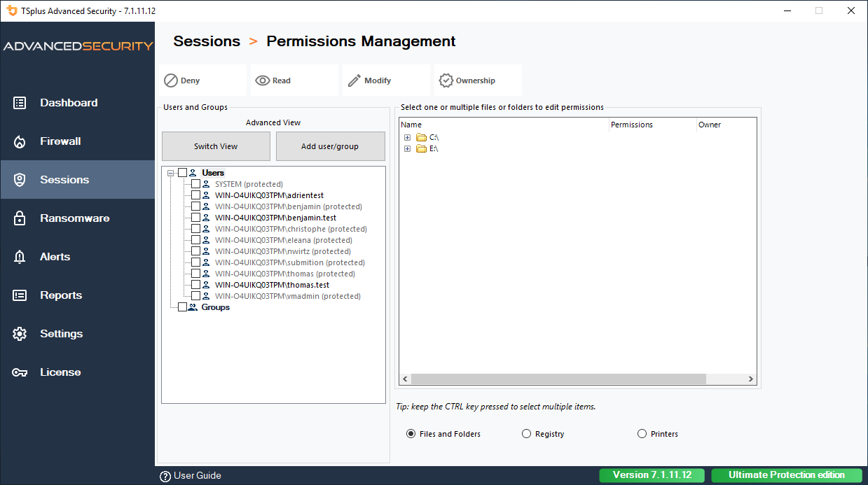Select the Registry radio button
This screenshot has width=868, height=485.
[x=527, y=434]
